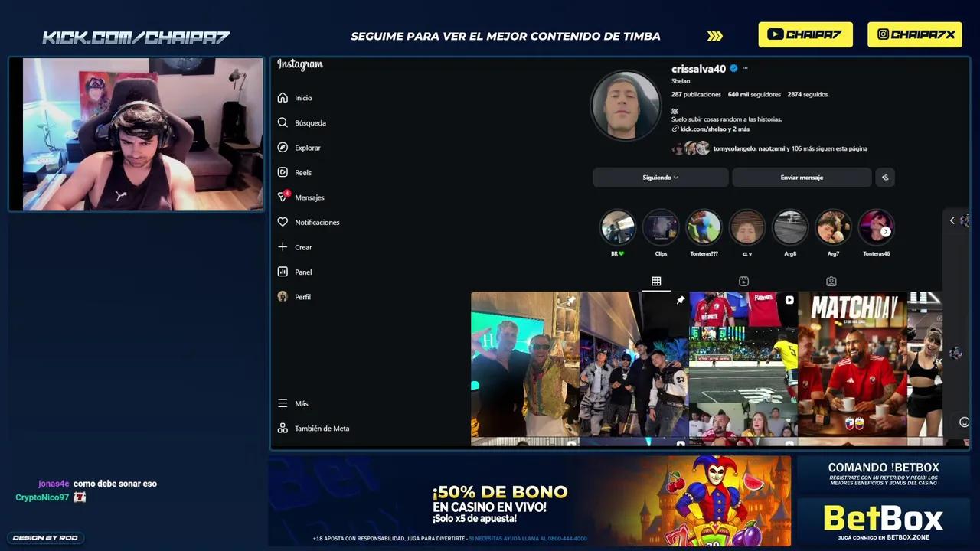Click the chat username CryptoNico97
Image resolution: width=980 pixels, height=551 pixels.
pyautogui.click(x=42, y=497)
